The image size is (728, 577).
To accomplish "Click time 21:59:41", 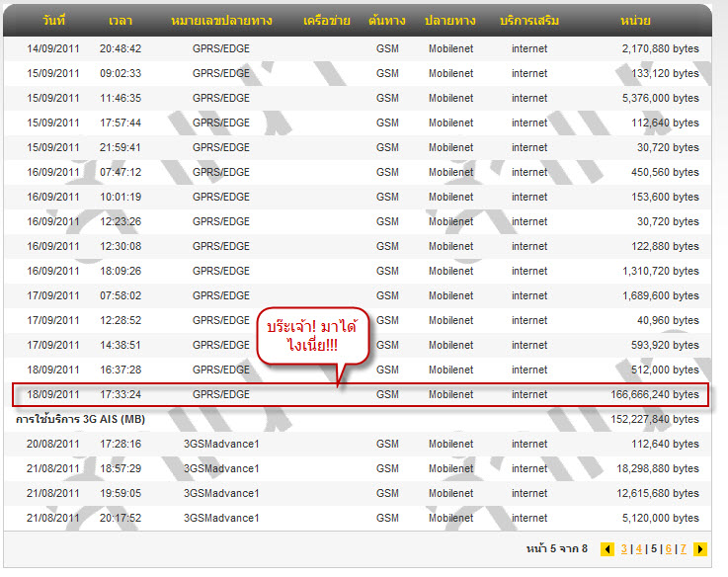I will (x=121, y=147).
